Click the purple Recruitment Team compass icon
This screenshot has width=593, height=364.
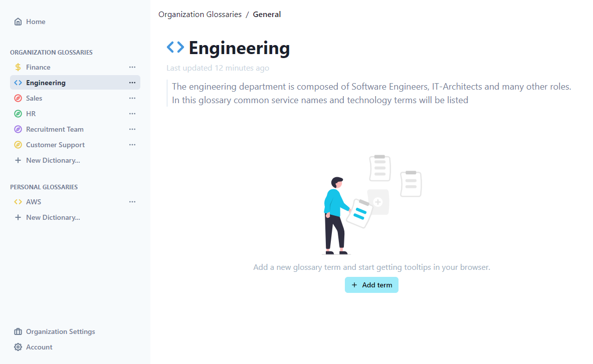pos(18,129)
